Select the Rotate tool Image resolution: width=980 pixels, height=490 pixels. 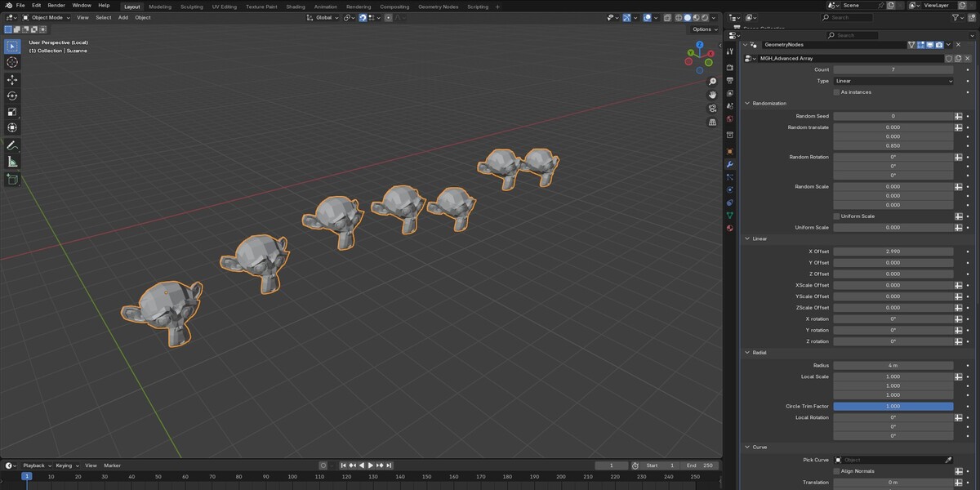click(12, 96)
